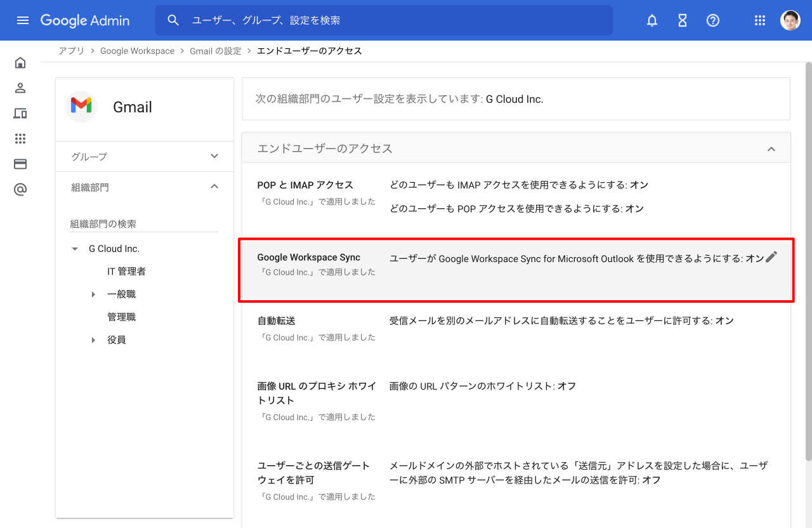
Task: Open the tasks hourglass icon
Action: click(x=683, y=20)
